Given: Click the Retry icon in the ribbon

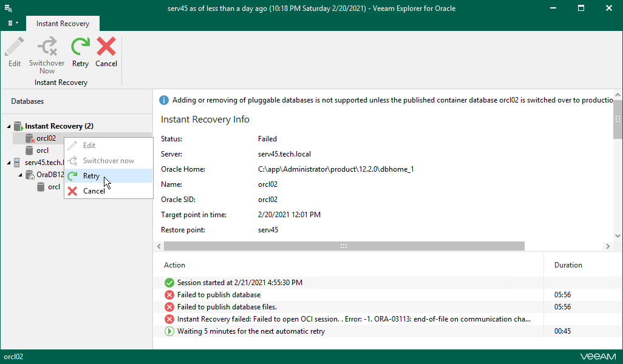Looking at the screenshot, I should coord(80,47).
